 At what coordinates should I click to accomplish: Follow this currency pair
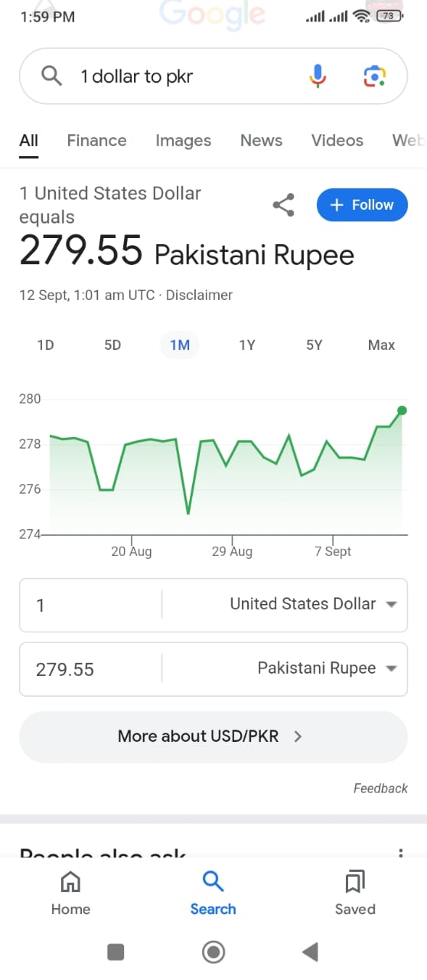(x=362, y=205)
